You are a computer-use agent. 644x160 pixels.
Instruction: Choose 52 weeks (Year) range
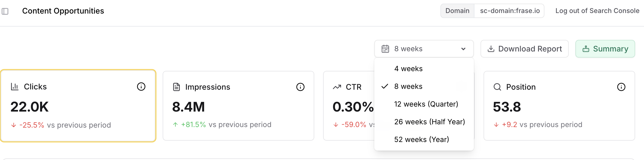[422, 140]
